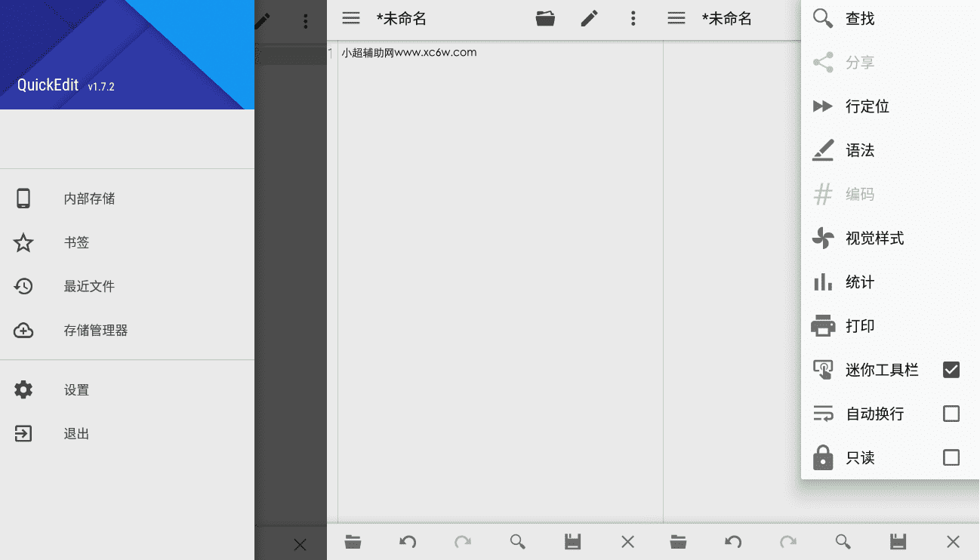The width and height of the screenshot is (980, 560).
Task: Select 查找 from the menu
Action: click(x=861, y=18)
